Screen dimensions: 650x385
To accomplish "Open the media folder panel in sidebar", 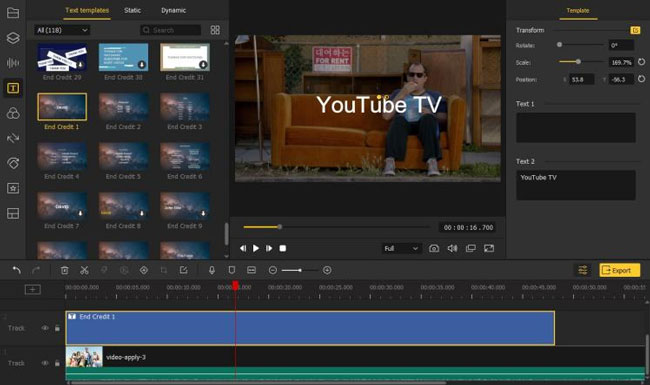I will (13, 13).
